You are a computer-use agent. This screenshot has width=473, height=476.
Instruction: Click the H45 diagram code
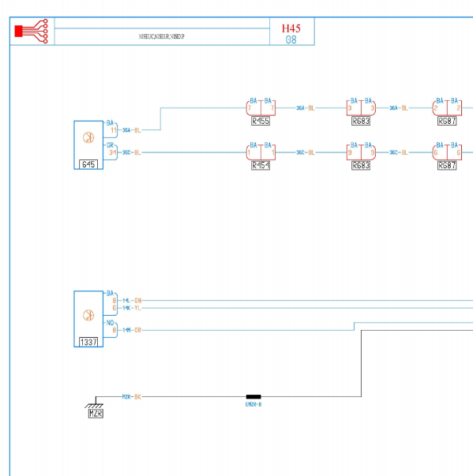click(291, 28)
